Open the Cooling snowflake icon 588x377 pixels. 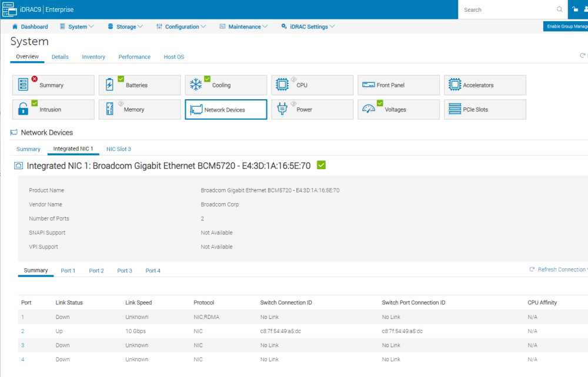click(196, 85)
